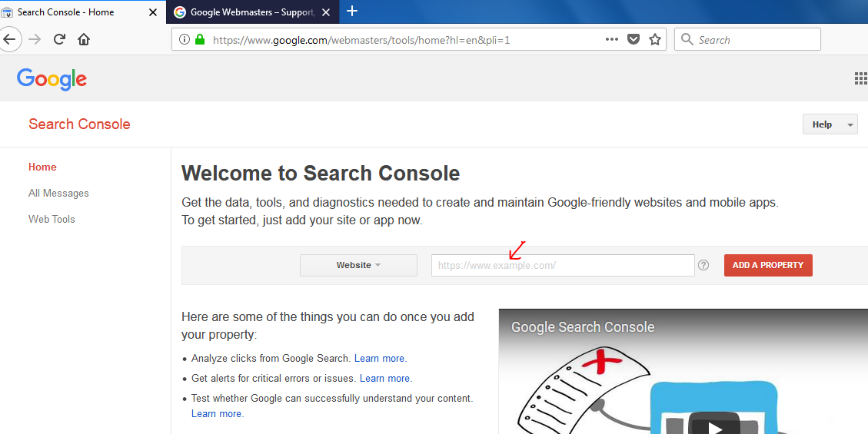Open Learn more for understanding your content
The image size is (868, 434).
click(218, 413)
